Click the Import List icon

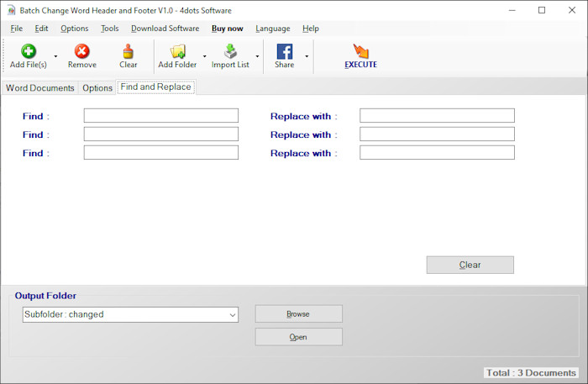coord(230,51)
